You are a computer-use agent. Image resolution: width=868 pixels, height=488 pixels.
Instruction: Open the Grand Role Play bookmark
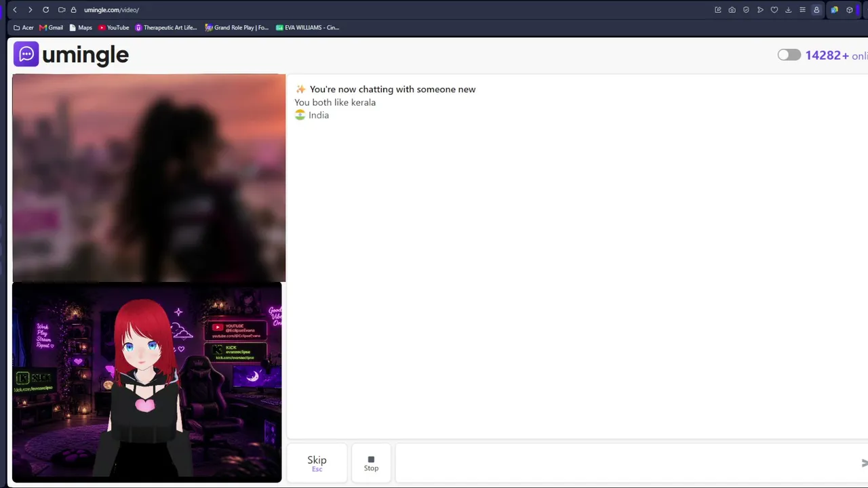[237, 28]
